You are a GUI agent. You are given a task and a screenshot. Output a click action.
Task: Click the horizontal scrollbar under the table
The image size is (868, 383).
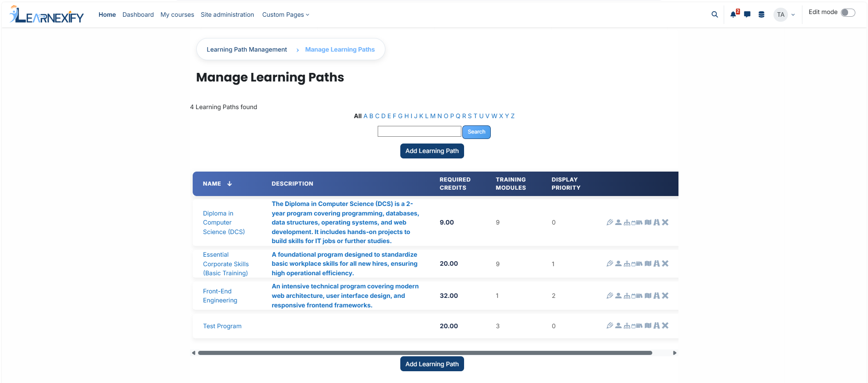point(425,353)
